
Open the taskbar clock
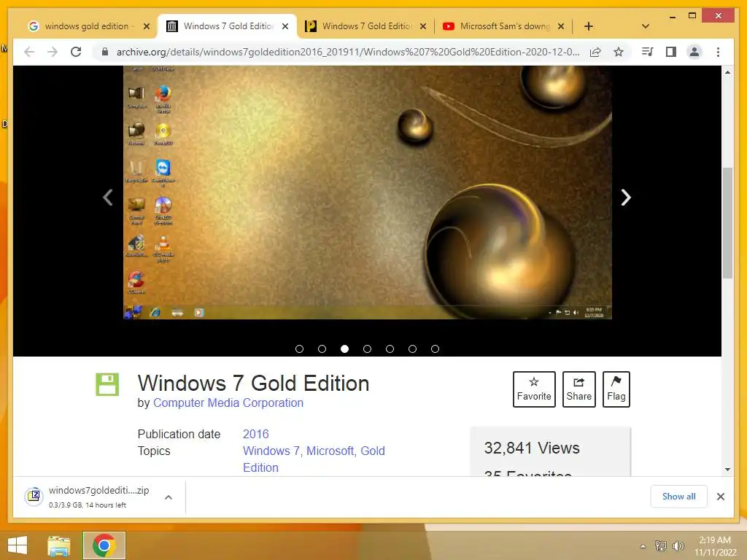[x=715, y=546]
